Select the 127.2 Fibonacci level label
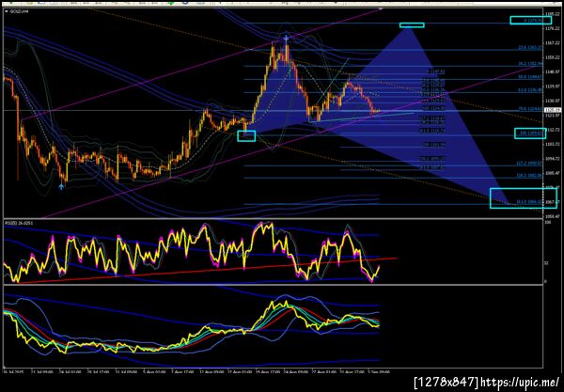The height and width of the screenshot is (392, 564). point(529,164)
